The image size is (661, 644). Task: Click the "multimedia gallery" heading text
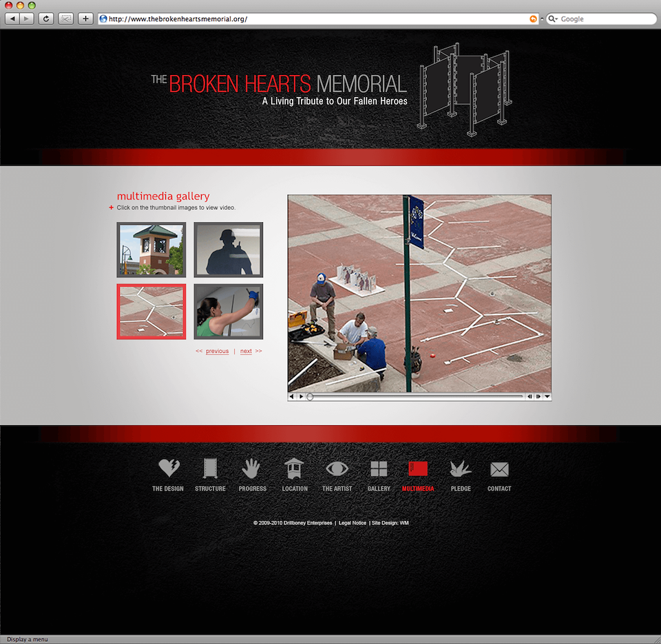click(163, 196)
